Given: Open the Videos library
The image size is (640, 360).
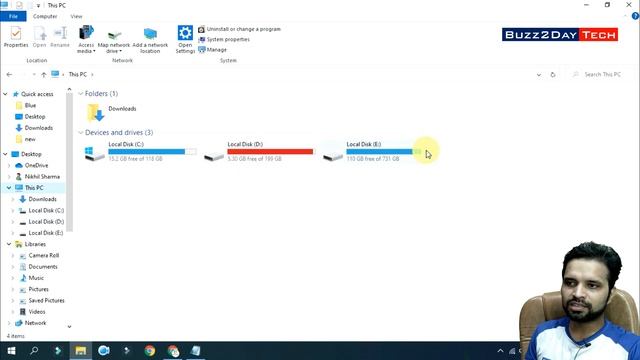Looking at the screenshot, I should (37, 312).
